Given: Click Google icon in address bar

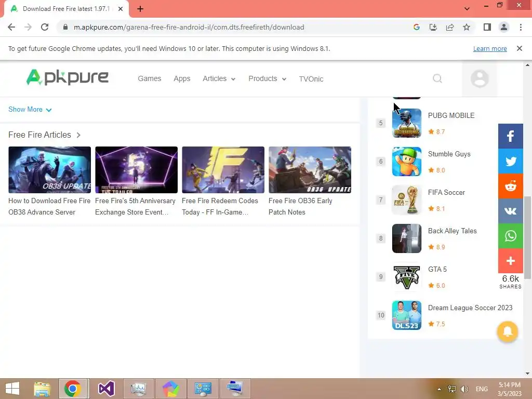Looking at the screenshot, I should coord(417,27).
